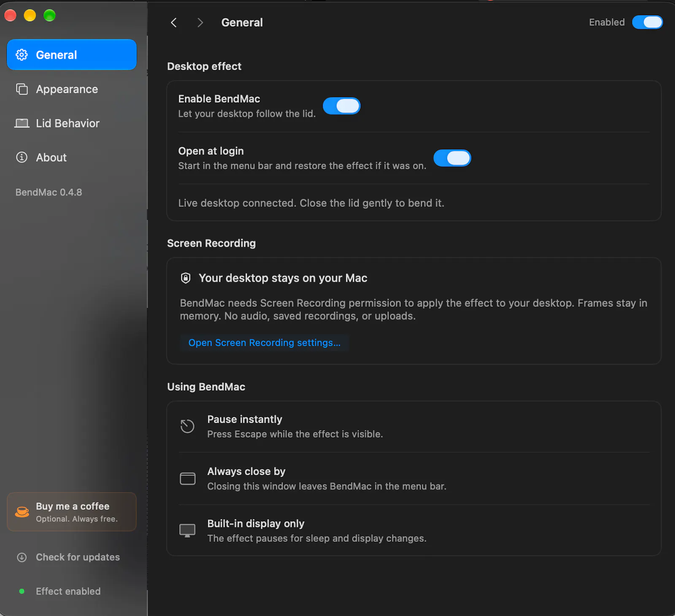Click the Start in the menu bar description
This screenshot has height=616, width=675.
pyautogui.click(x=302, y=166)
